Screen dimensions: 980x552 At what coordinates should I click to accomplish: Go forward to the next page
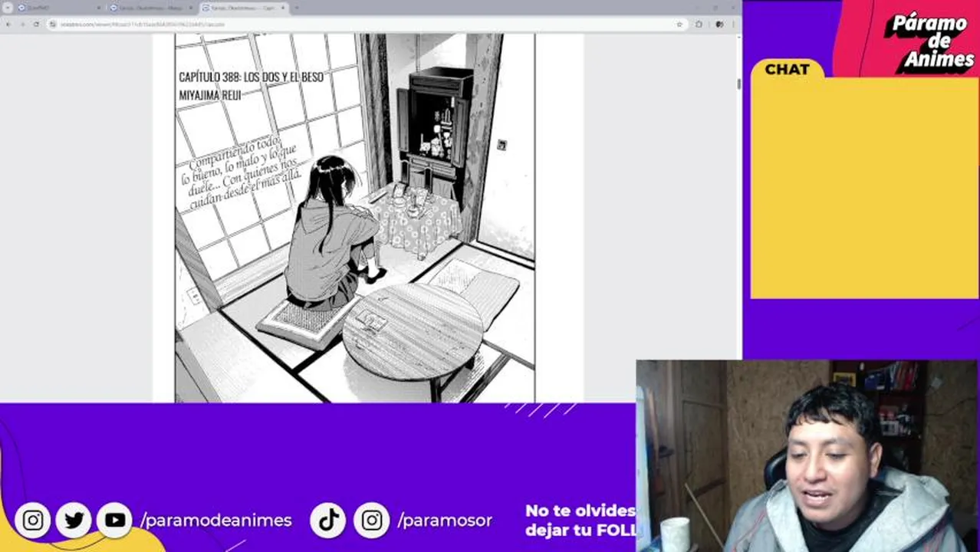(22, 24)
